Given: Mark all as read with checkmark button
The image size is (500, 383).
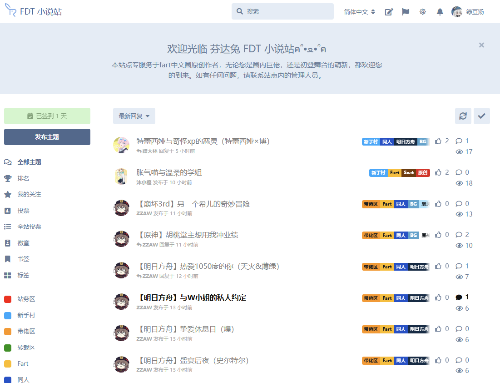Looking at the screenshot, I should click(482, 116).
